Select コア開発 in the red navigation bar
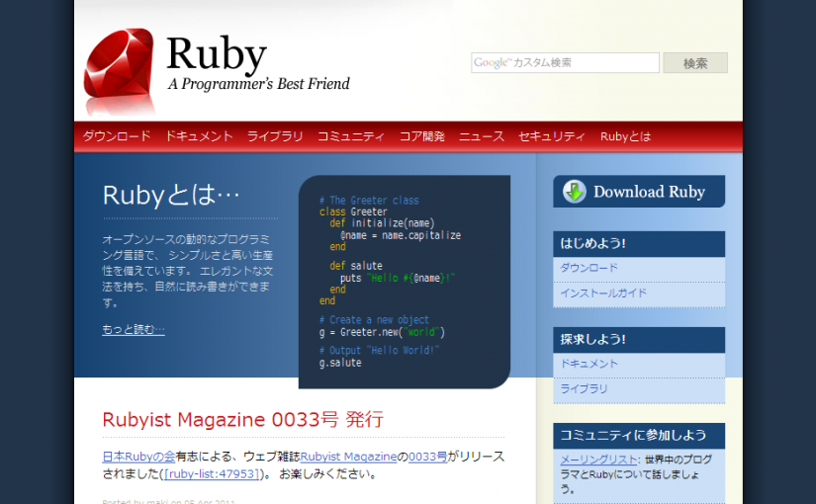Screen dimensions: 816x504 click(421, 136)
